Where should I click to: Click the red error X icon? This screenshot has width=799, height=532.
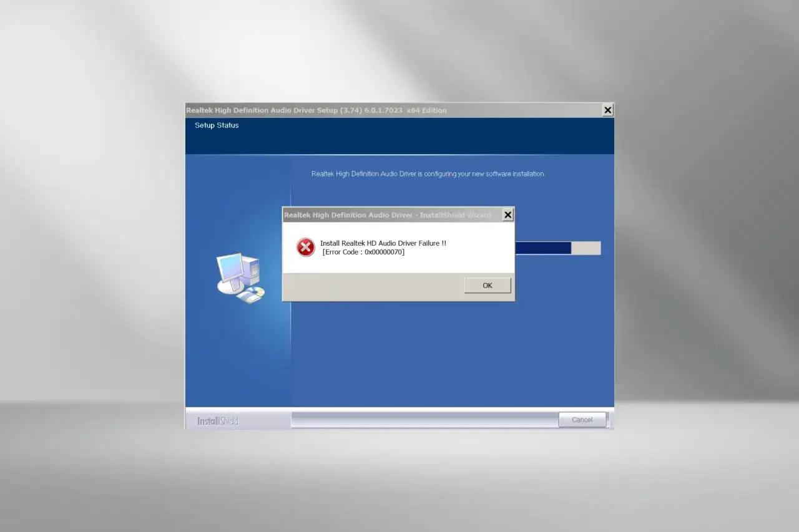tap(305, 248)
